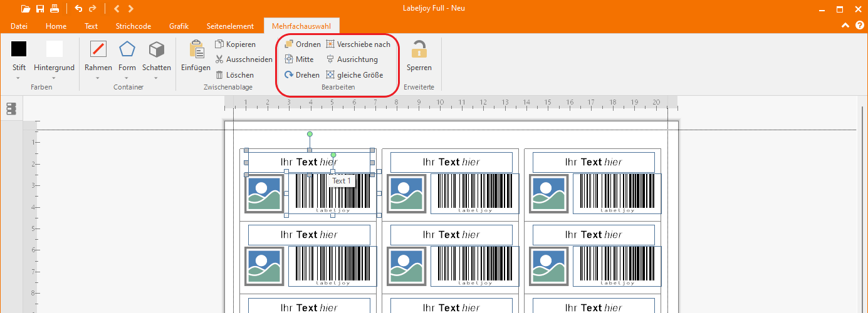Click the black Stift color swatch
The image size is (868, 313).
(x=19, y=49)
